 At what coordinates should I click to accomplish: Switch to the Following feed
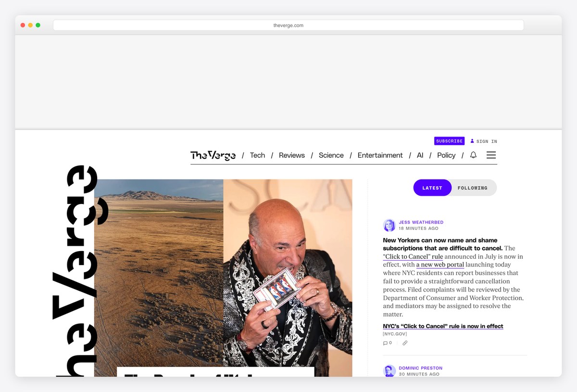(x=473, y=188)
